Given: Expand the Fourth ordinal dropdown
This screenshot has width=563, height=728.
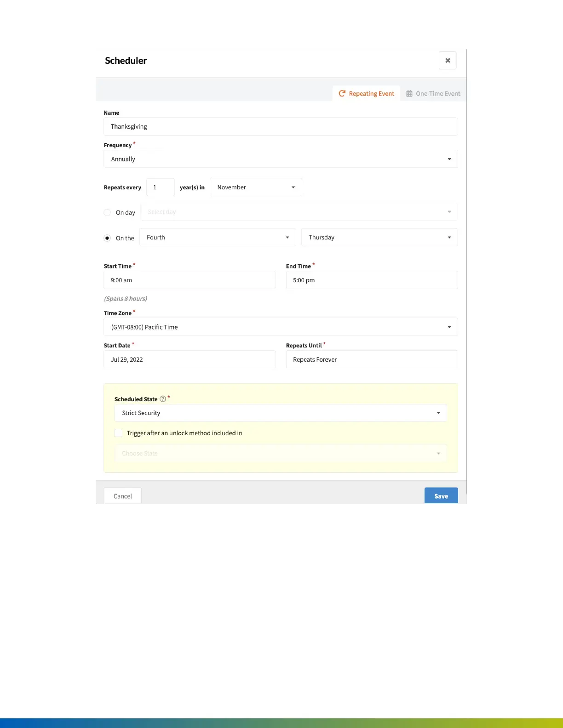Looking at the screenshot, I should 218,238.
